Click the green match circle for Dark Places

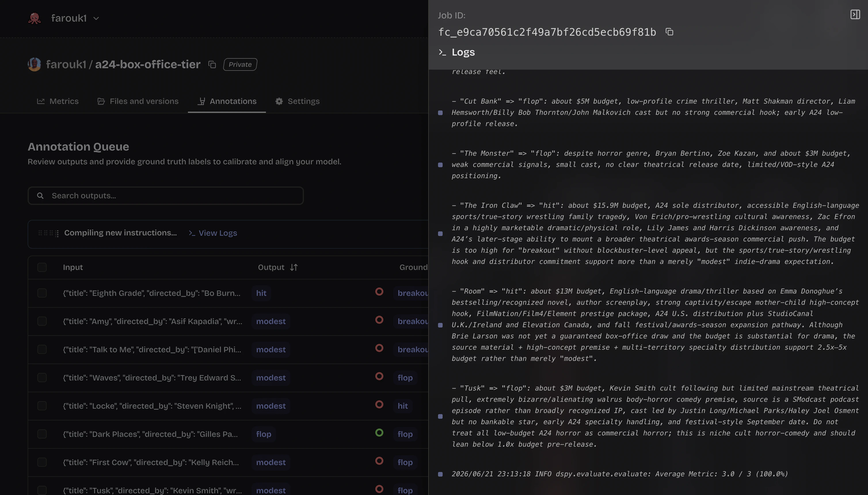379,433
